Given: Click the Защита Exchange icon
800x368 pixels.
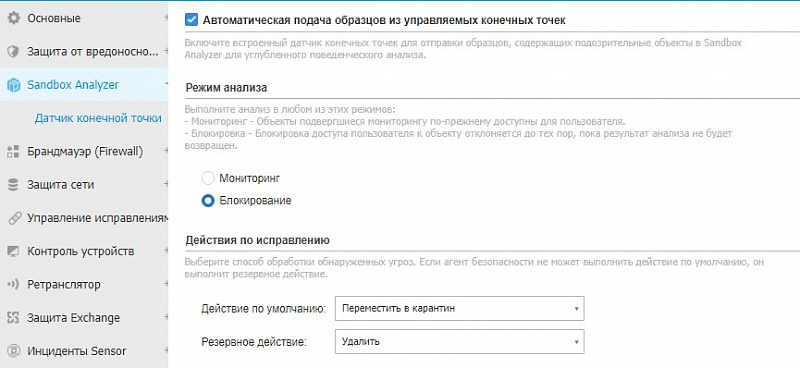Looking at the screenshot, I should tap(13, 317).
